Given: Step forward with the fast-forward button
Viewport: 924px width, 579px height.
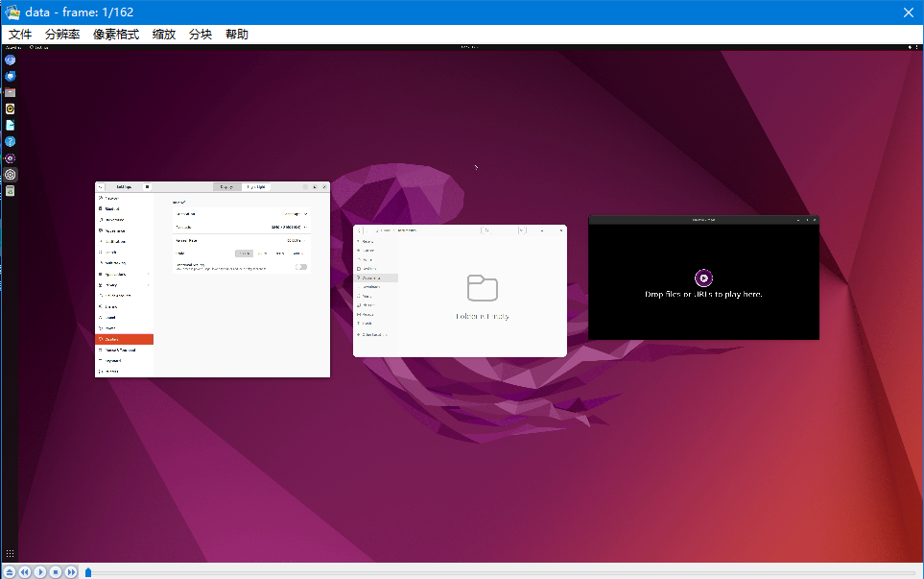Looking at the screenshot, I should point(71,572).
